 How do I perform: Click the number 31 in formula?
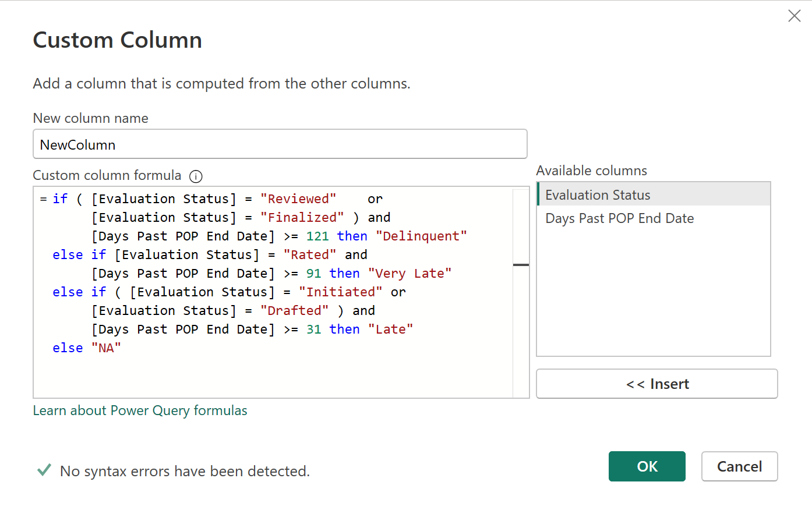pos(313,329)
